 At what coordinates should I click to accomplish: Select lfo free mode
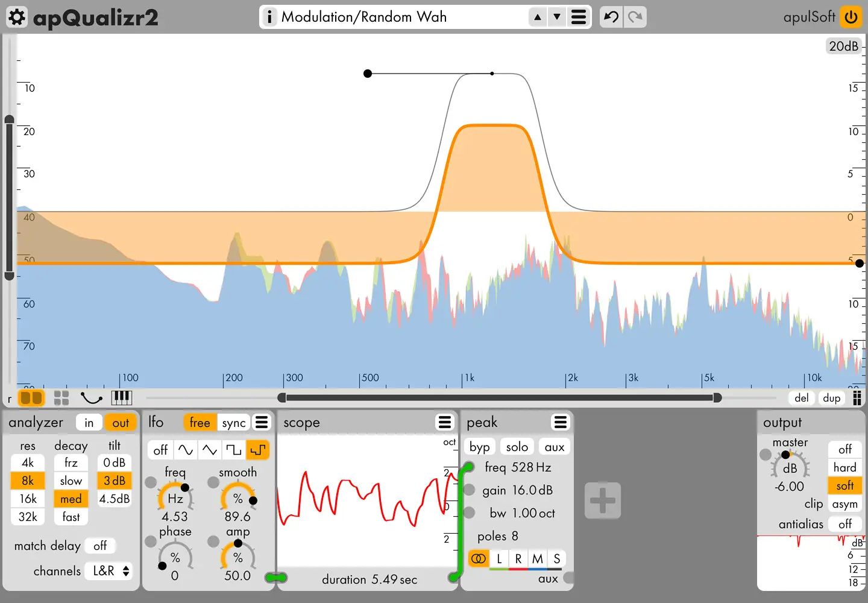pyautogui.click(x=200, y=423)
